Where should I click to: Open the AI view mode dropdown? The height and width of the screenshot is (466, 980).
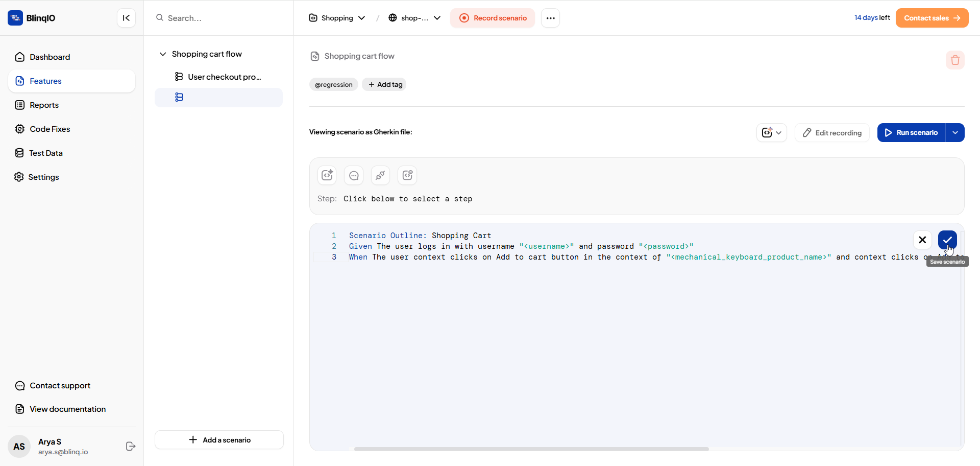tap(771, 133)
